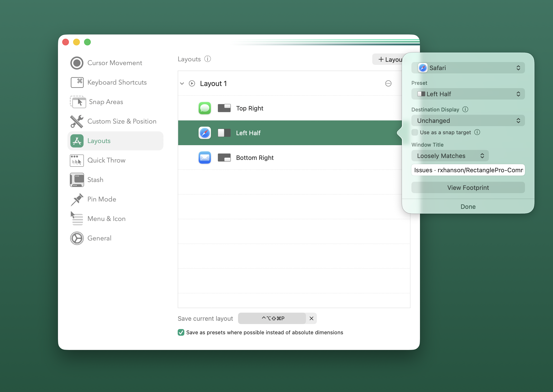Open the Stash section
Viewport: 553px width, 392px height.
[x=115, y=180]
